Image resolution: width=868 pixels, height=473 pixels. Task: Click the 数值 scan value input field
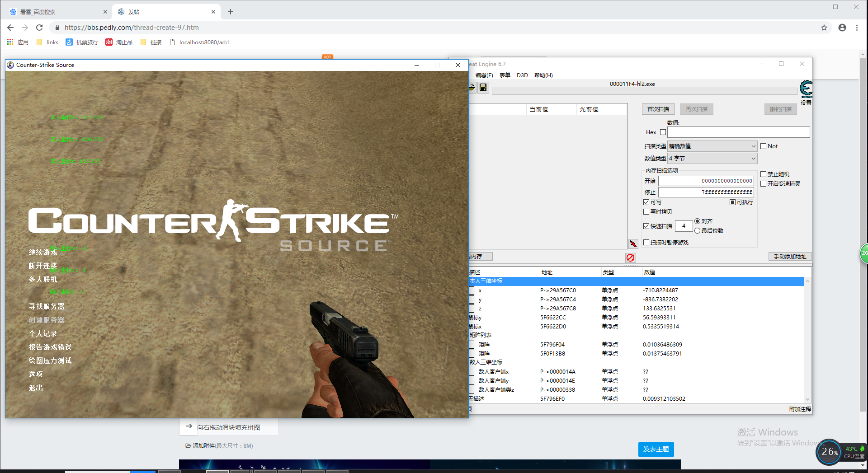(738, 132)
